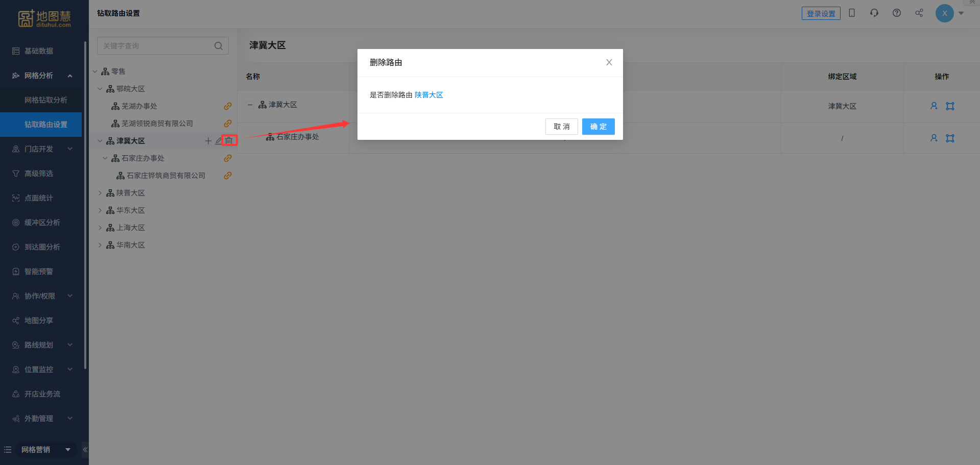Viewport: 980px width, 465px height.
Task: Click the link icon beside 芜湖办事处
Action: [x=228, y=106]
